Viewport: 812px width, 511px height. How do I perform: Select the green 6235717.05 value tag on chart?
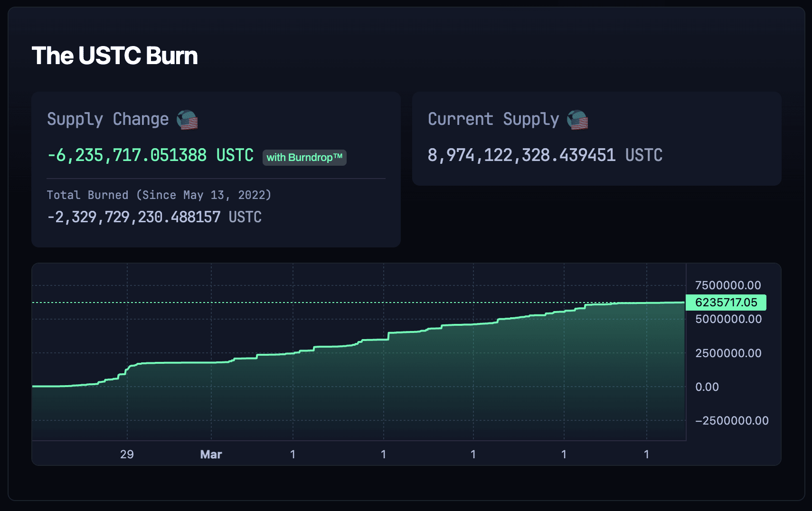[726, 302]
